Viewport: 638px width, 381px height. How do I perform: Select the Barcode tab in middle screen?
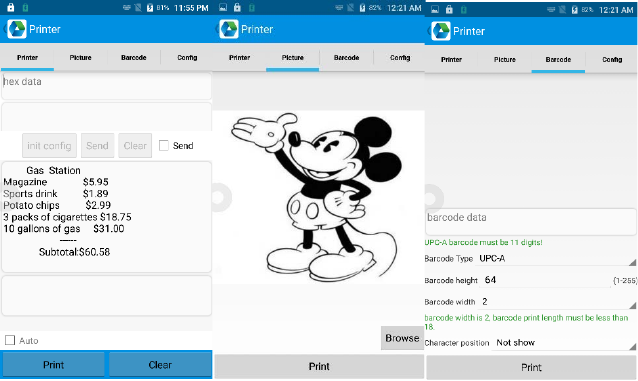pos(346,57)
